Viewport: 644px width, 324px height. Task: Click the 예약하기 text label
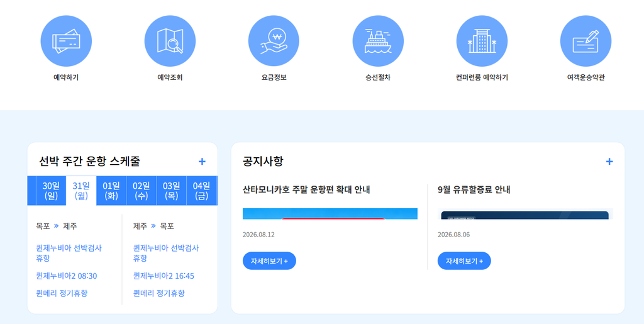click(66, 77)
